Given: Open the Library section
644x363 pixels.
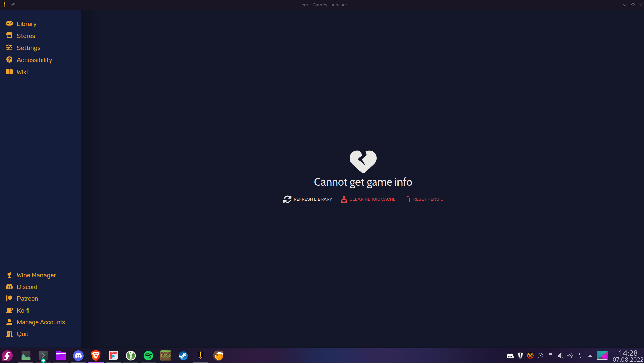Looking at the screenshot, I should point(27,24).
